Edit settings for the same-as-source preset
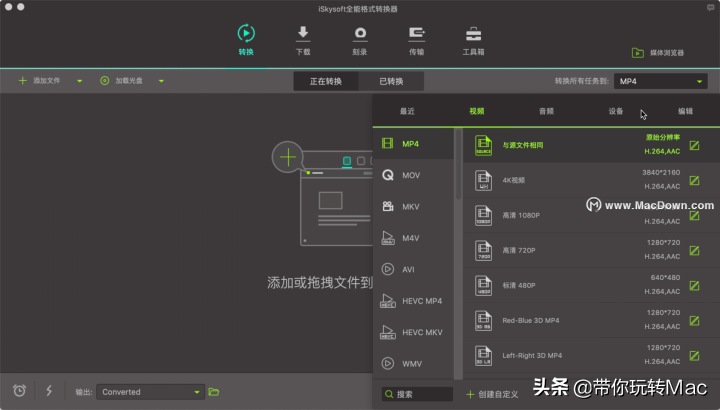 [x=694, y=146]
